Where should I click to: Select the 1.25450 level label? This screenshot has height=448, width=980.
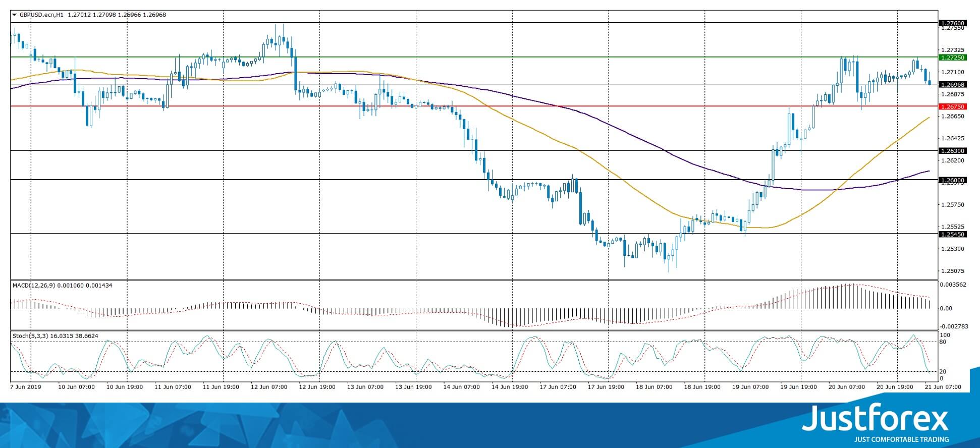pyautogui.click(x=953, y=234)
